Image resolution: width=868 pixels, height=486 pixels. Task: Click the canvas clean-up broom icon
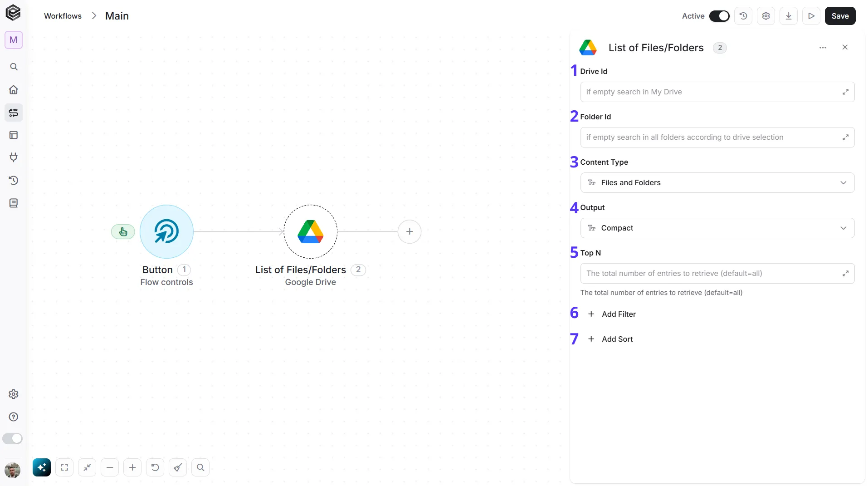point(178,467)
